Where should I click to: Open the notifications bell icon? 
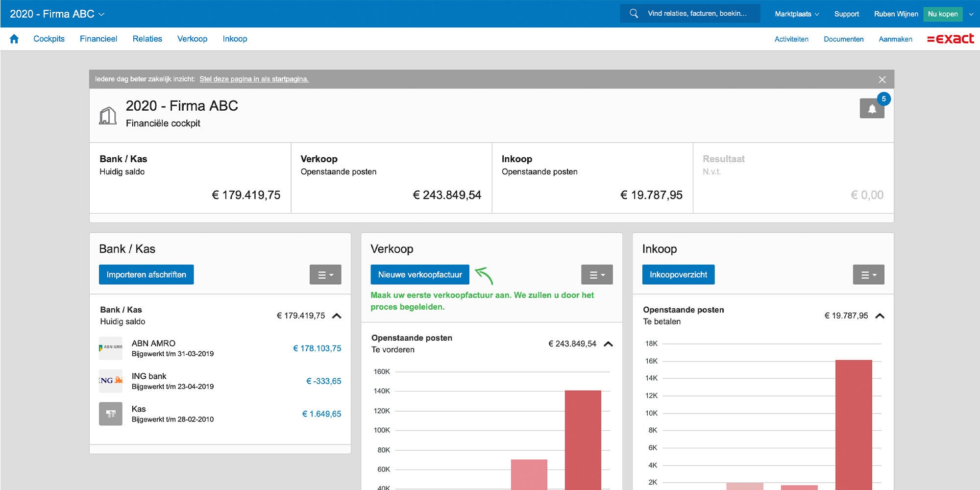pos(872,108)
